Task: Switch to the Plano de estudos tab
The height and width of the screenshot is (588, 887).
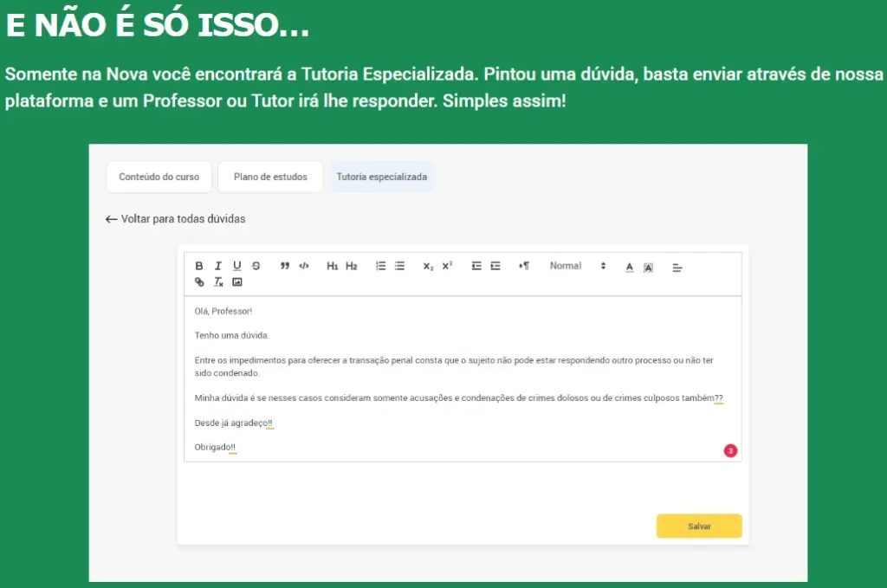Action: click(x=270, y=177)
